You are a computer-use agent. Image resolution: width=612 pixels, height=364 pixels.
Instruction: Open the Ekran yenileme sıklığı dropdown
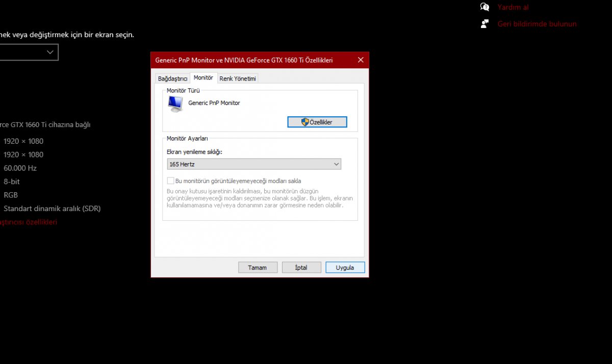click(x=254, y=164)
